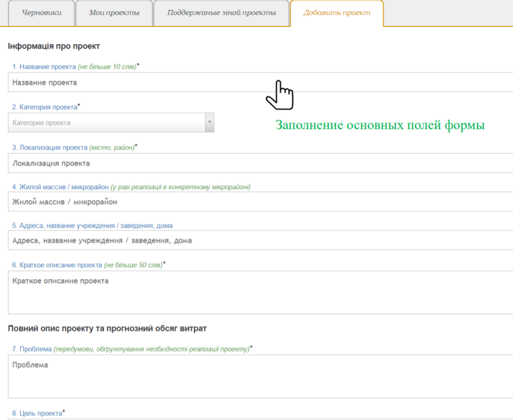Click the '7. Проблема' field label
This screenshot has width=513, height=420.
coord(32,349)
